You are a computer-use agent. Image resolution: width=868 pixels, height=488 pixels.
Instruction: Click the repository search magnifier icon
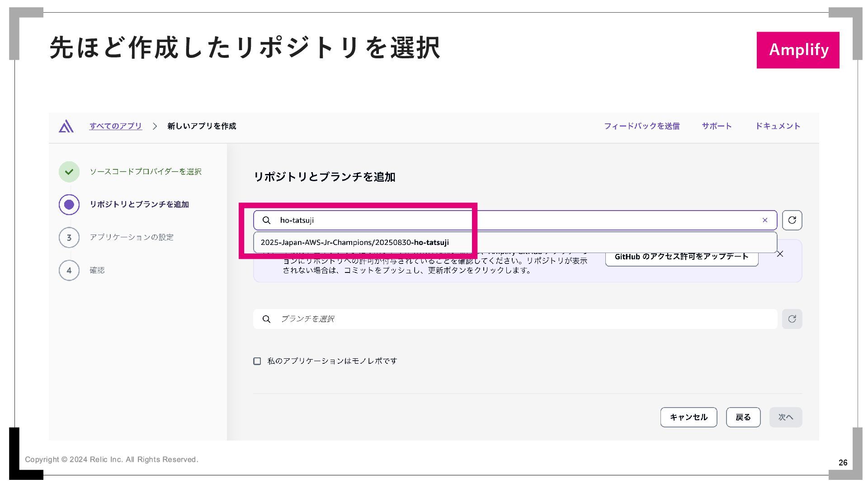tap(267, 220)
